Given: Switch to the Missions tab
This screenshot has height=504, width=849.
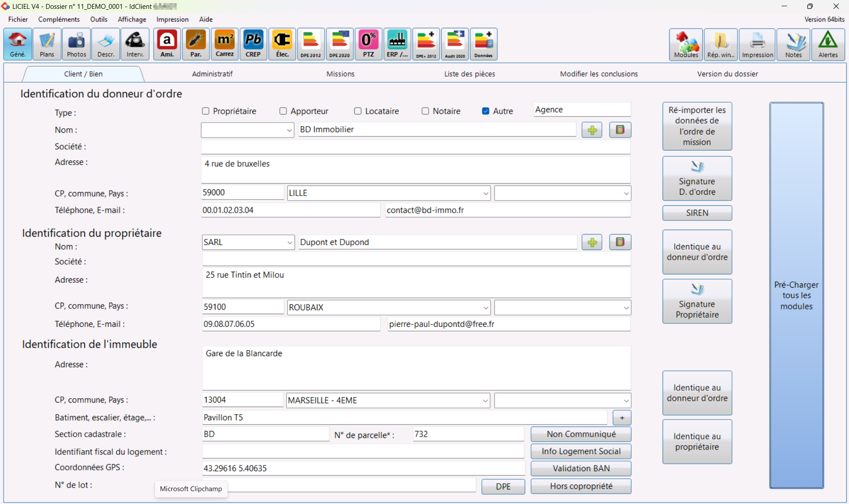Looking at the screenshot, I should click(x=340, y=74).
